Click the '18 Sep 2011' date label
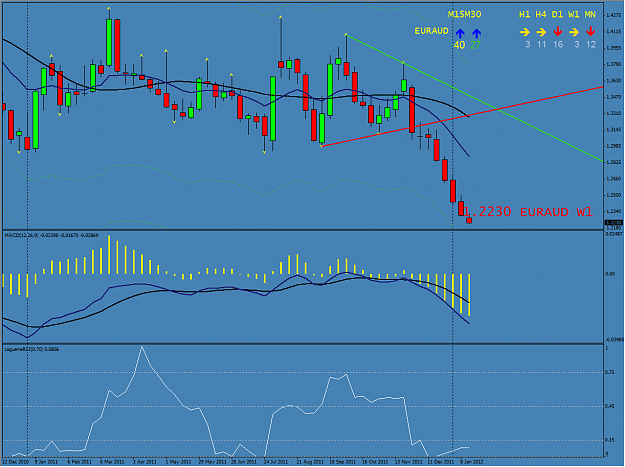The image size is (625, 467). 342,462
